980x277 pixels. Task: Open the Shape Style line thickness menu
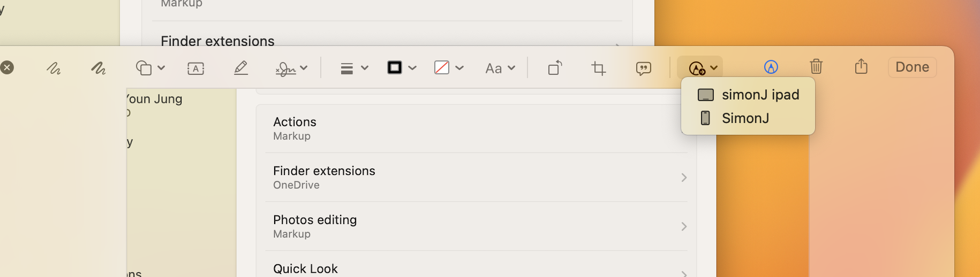click(347, 68)
